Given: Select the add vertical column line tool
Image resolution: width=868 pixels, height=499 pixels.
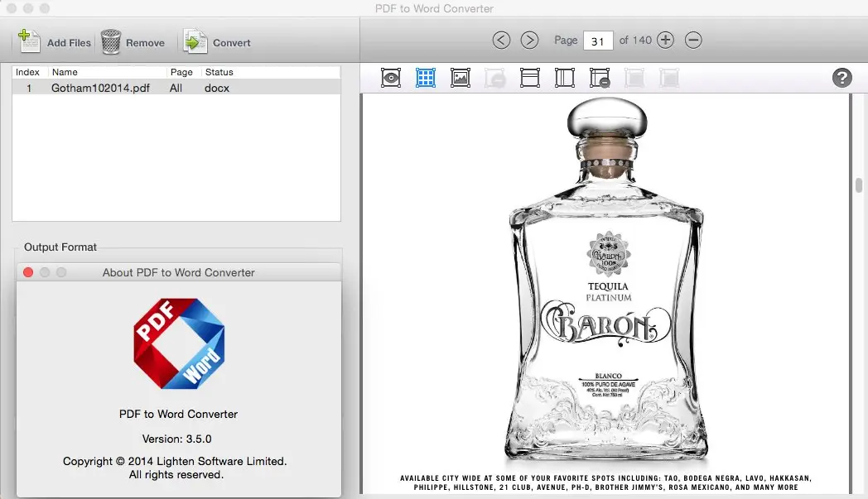Looking at the screenshot, I should coord(565,78).
